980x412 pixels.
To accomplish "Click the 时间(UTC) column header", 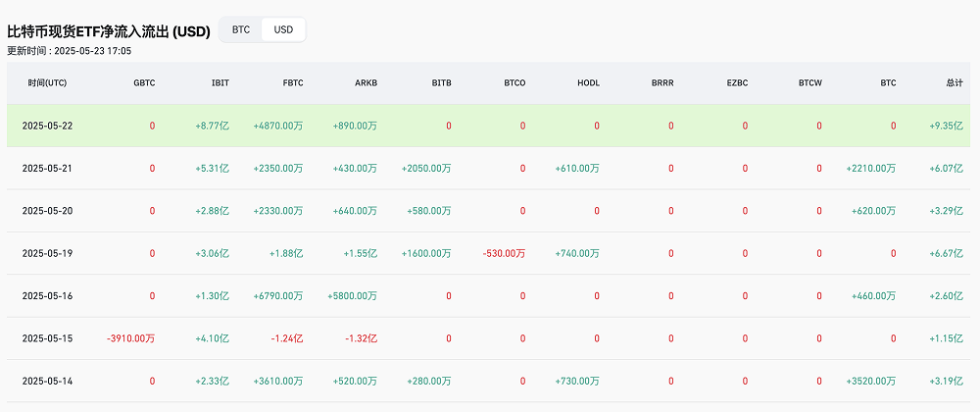I will coord(47,83).
